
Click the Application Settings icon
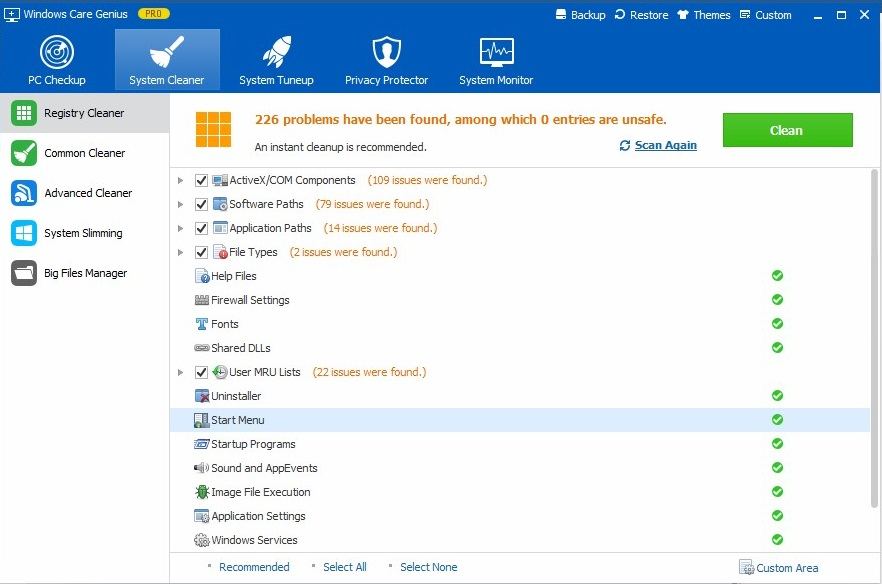[202, 516]
